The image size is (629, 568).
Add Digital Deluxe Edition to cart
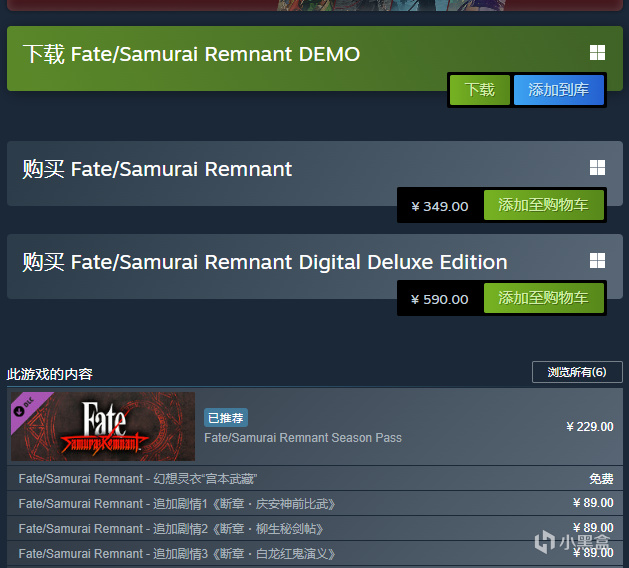543,298
